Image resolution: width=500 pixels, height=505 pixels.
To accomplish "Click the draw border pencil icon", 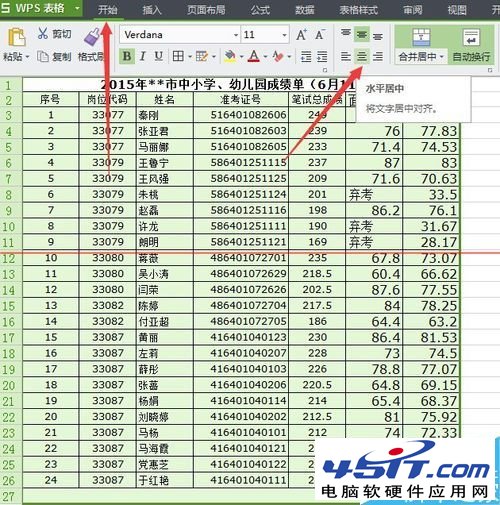I will point(202,56).
